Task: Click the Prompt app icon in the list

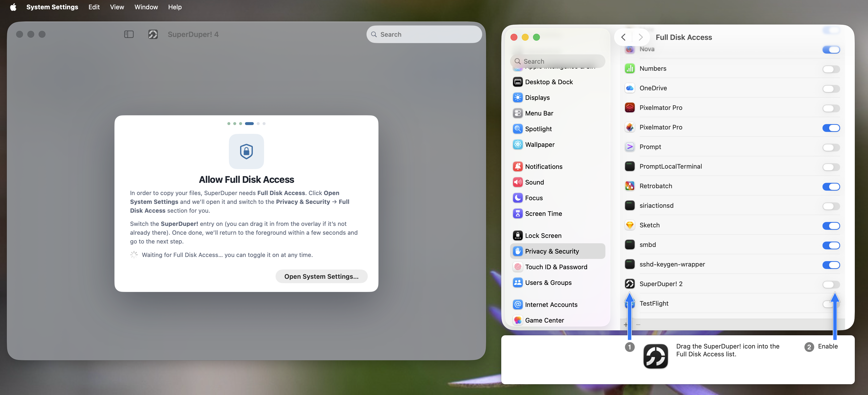Action: [x=629, y=147]
